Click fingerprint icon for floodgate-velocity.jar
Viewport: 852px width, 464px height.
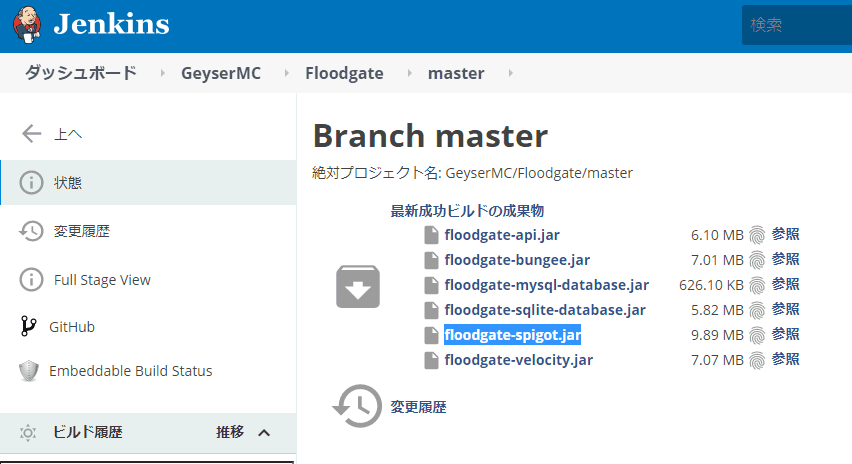pos(757,360)
